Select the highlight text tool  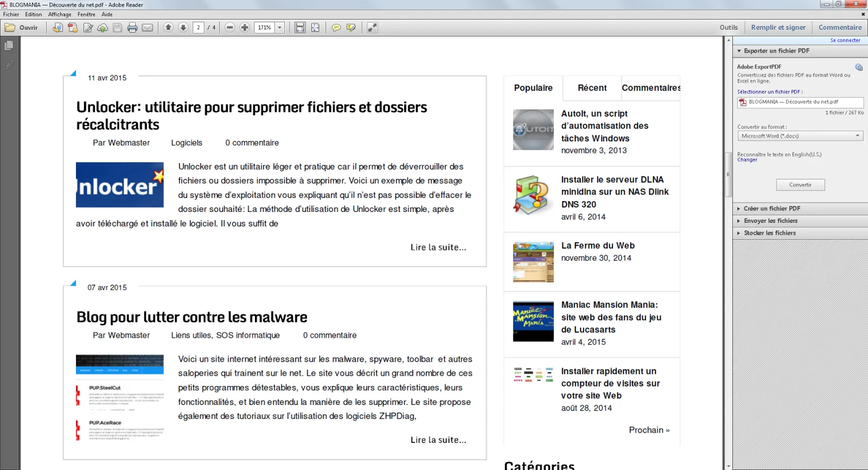click(351, 28)
